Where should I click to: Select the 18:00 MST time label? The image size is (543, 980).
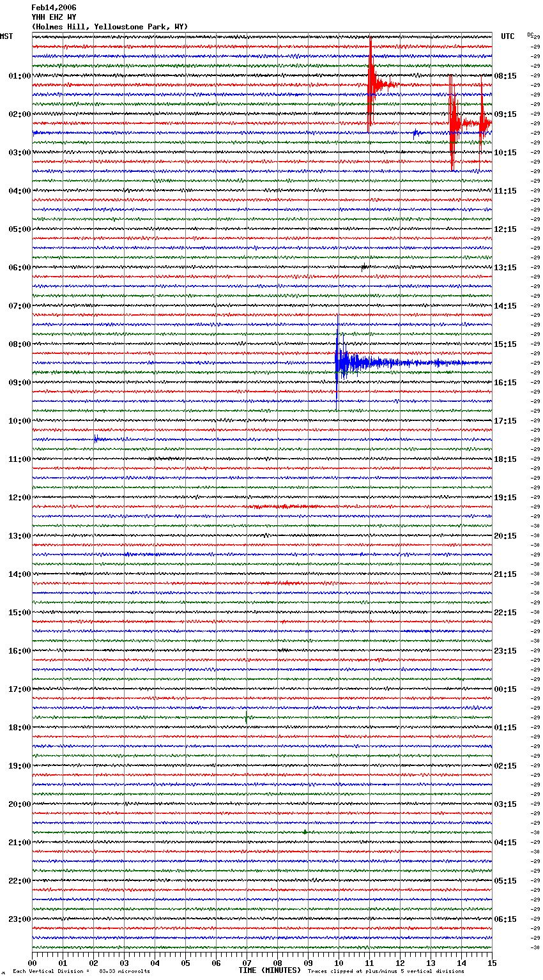click(19, 728)
